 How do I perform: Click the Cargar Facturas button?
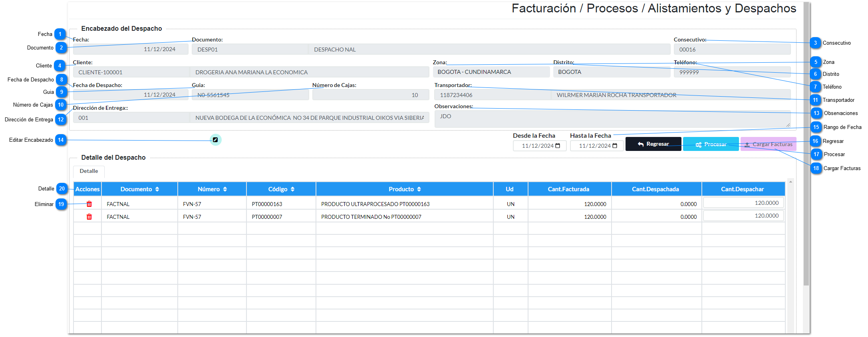click(768, 144)
